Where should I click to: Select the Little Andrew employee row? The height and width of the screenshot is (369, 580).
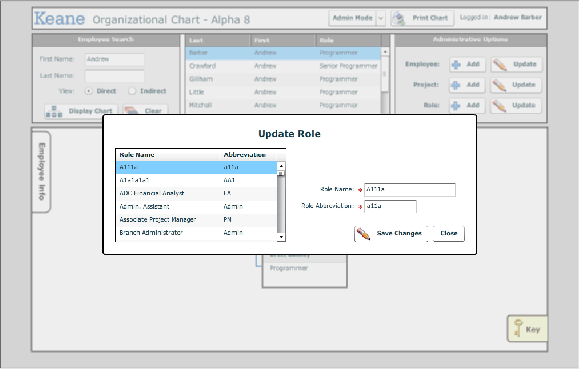pos(283,92)
